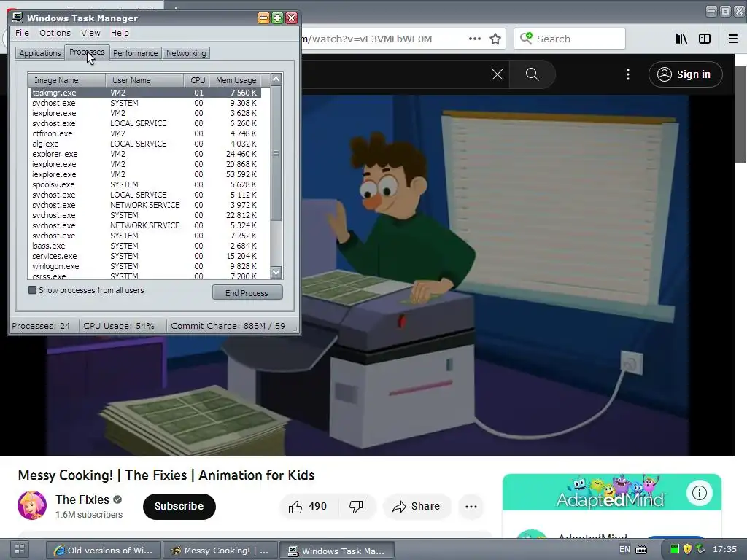Open the on-screen keyboard tray icon

point(642,550)
